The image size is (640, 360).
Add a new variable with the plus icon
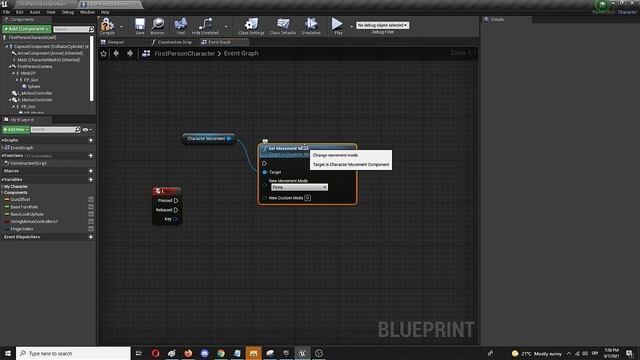pyautogui.click(x=91, y=180)
